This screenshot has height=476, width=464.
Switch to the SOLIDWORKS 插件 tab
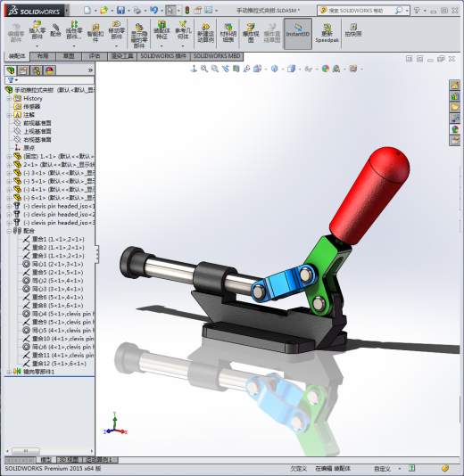(163, 56)
